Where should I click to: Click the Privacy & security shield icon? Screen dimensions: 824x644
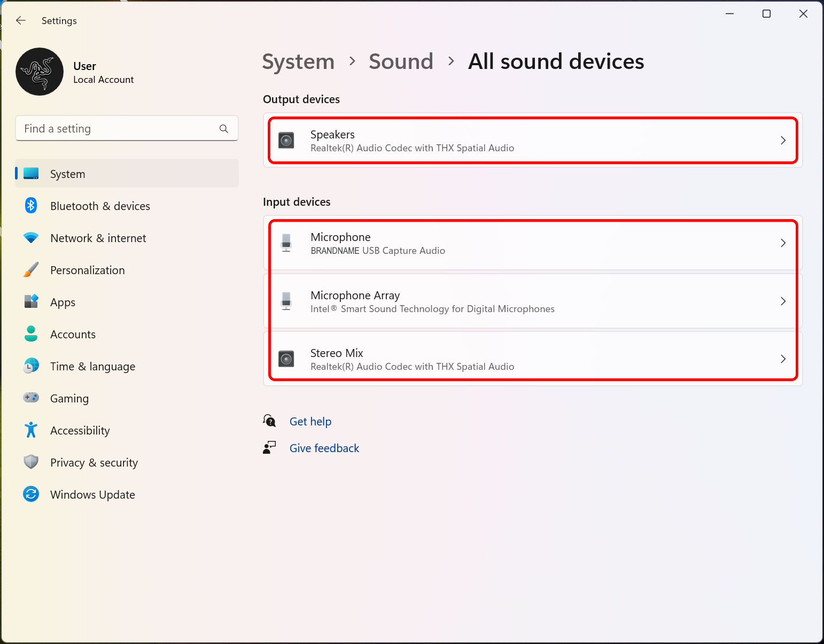pos(31,462)
